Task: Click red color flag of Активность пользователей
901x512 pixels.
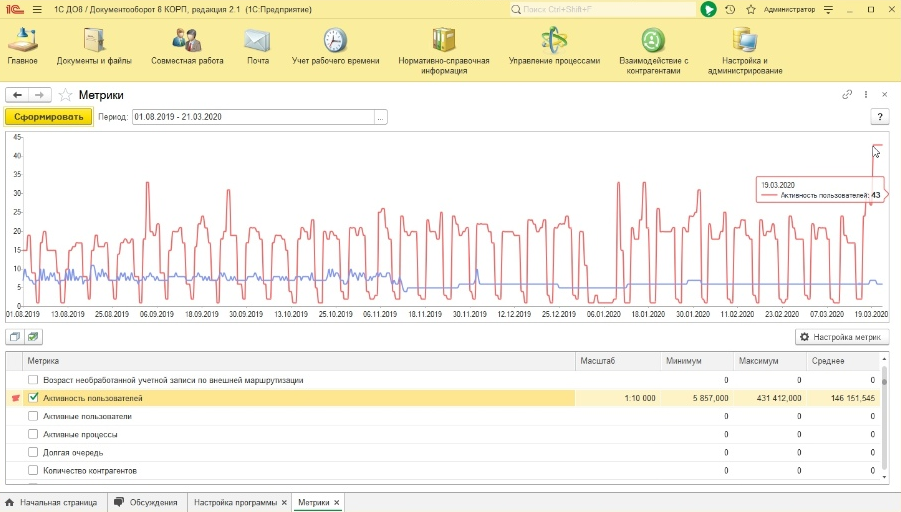Action: coord(16,398)
